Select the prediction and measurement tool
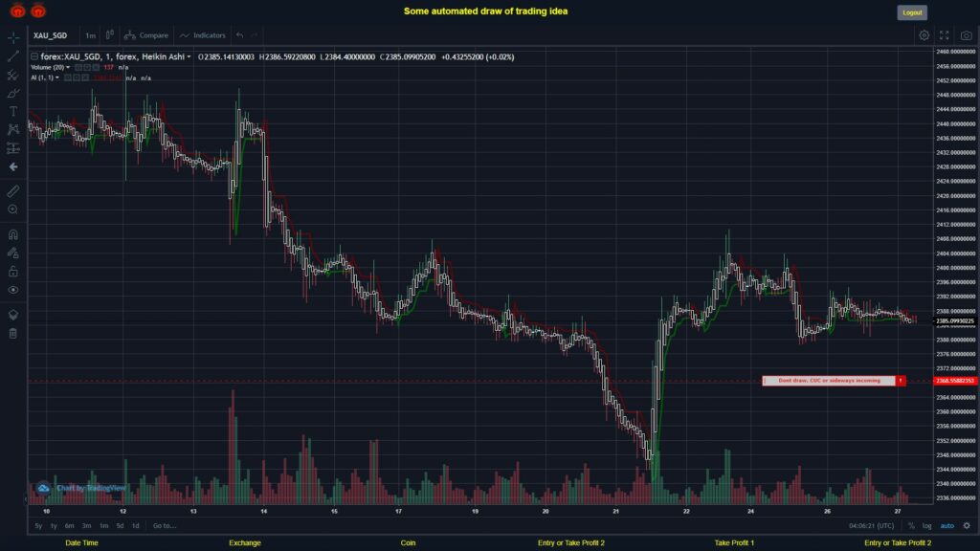Screen dimensions: 980x551 click(x=13, y=148)
